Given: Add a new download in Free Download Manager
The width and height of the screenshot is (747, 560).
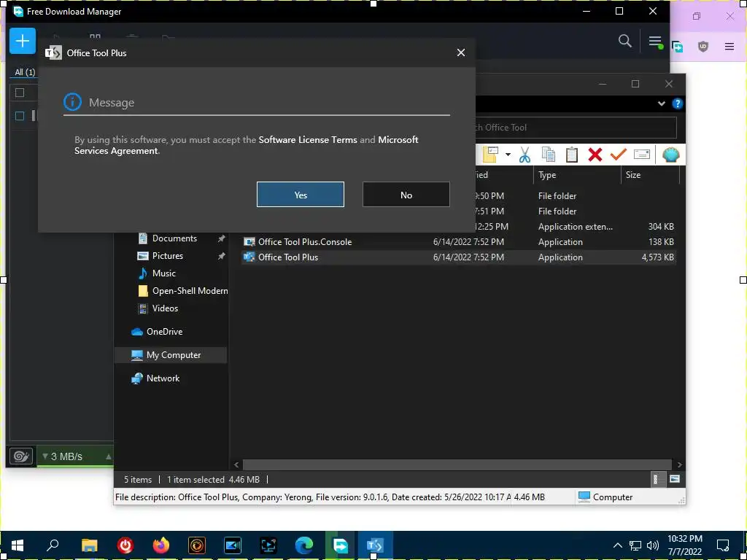Looking at the screenshot, I should pyautogui.click(x=23, y=41).
